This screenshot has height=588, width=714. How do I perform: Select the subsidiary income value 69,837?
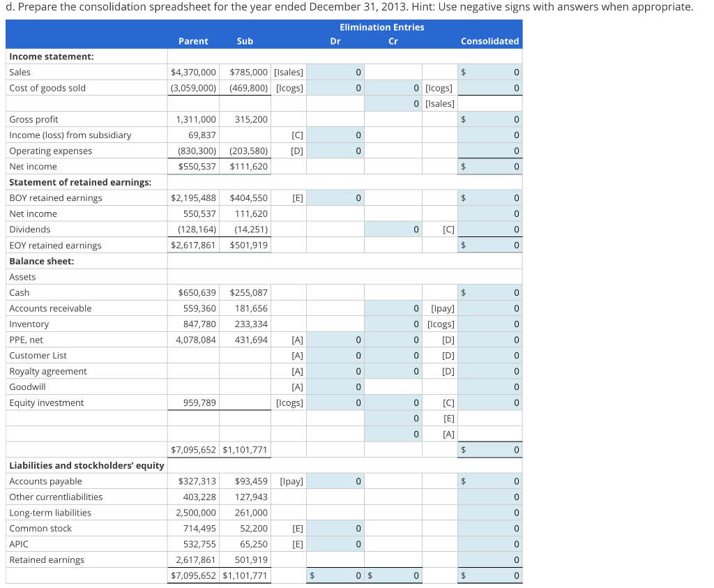point(202,135)
